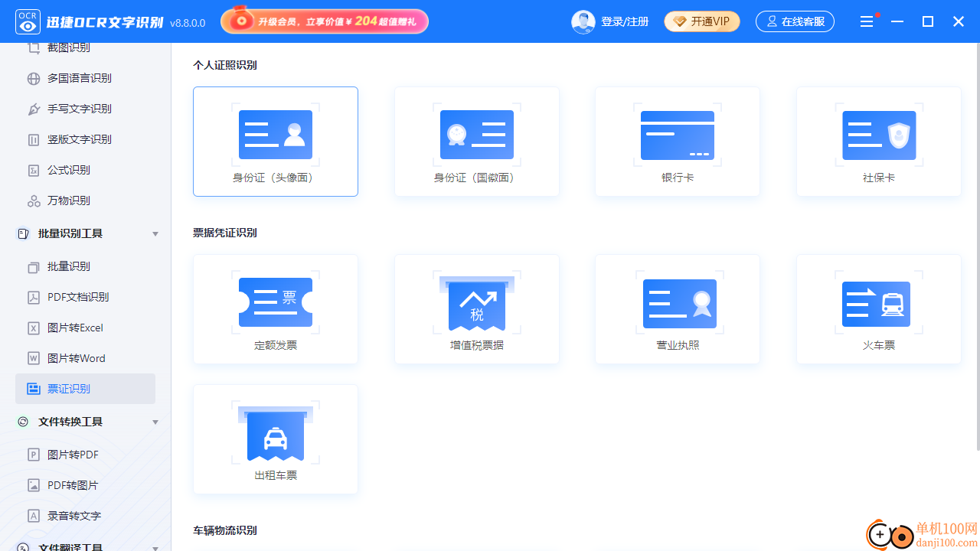980x551 pixels.
Task: Open the business license (营业执照) tile
Action: click(678, 309)
